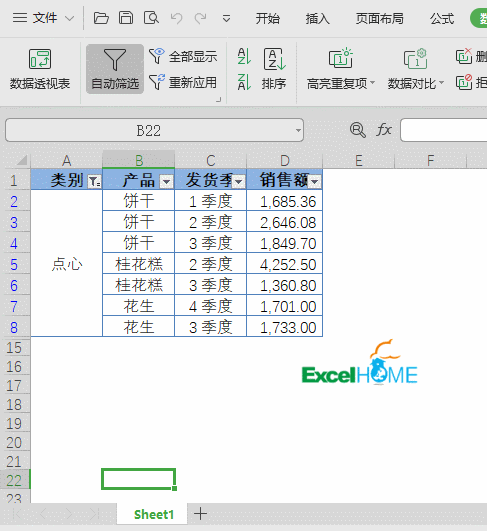Click the 全部显示 show all icon
This screenshot has width=487, height=531.
pyautogui.click(x=156, y=56)
